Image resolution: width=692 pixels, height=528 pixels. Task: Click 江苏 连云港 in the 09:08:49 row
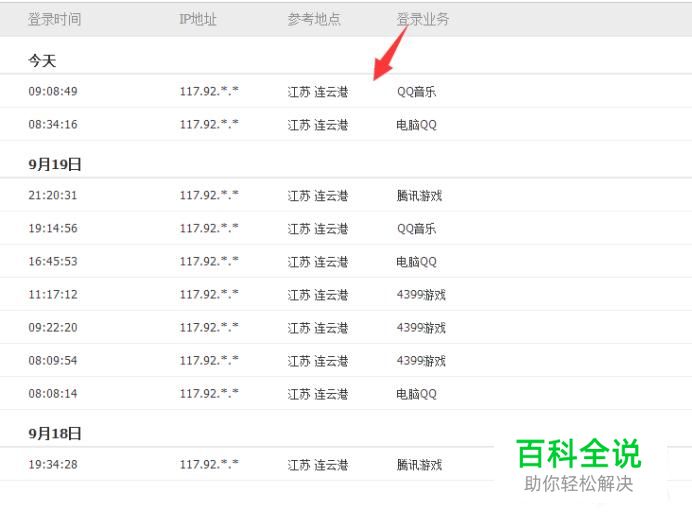tap(318, 92)
